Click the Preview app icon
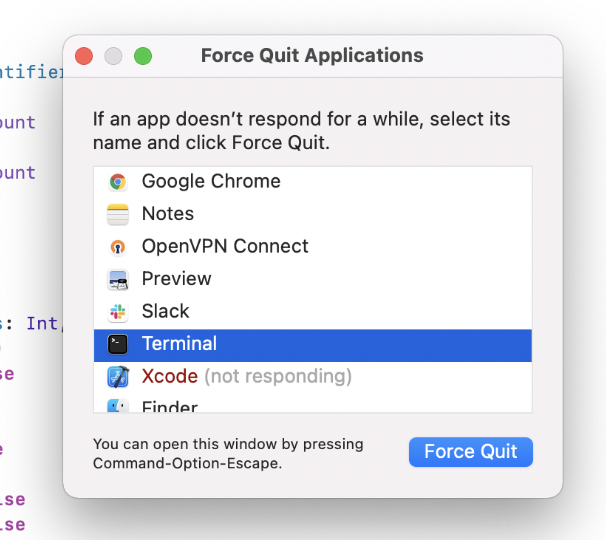606x540 pixels. pos(118,279)
